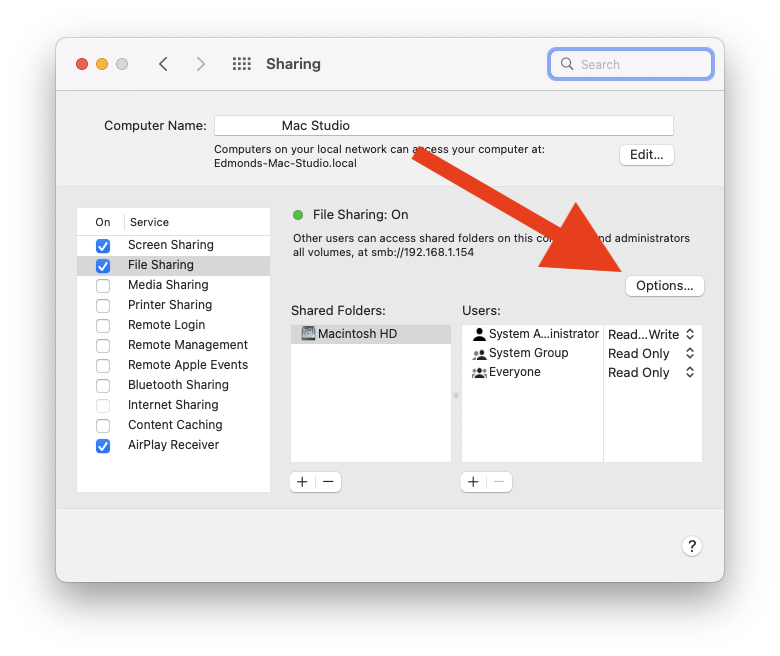Screen dimensions: 780x656
Task: Select AirPlay Receiver service row
Action: pos(174,445)
